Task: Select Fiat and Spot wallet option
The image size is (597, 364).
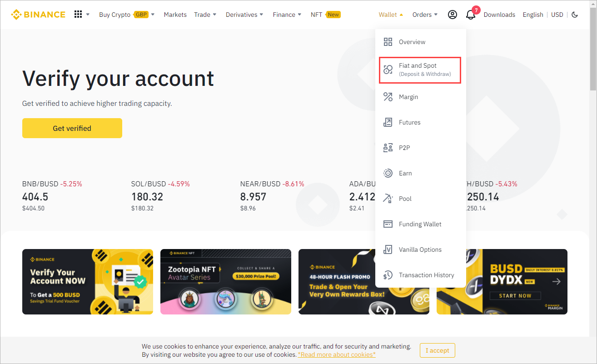Action: pyautogui.click(x=421, y=70)
